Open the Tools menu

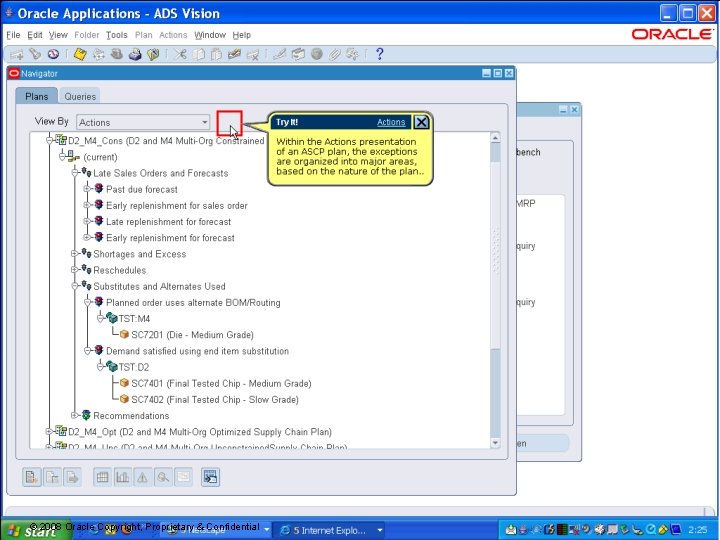pos(117,35)
